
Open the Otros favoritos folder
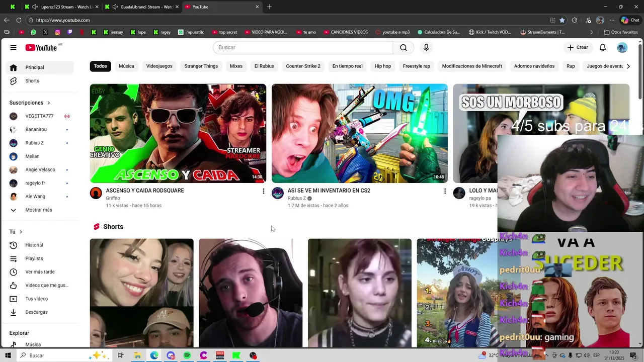[620, 32]
